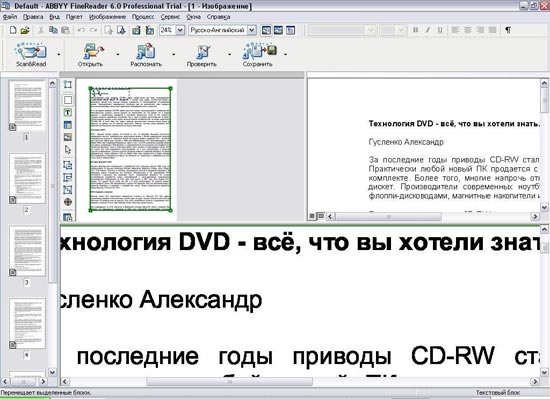Click the right-align text toolbar button
Screen dimensions: 550x399
[480, 30]
